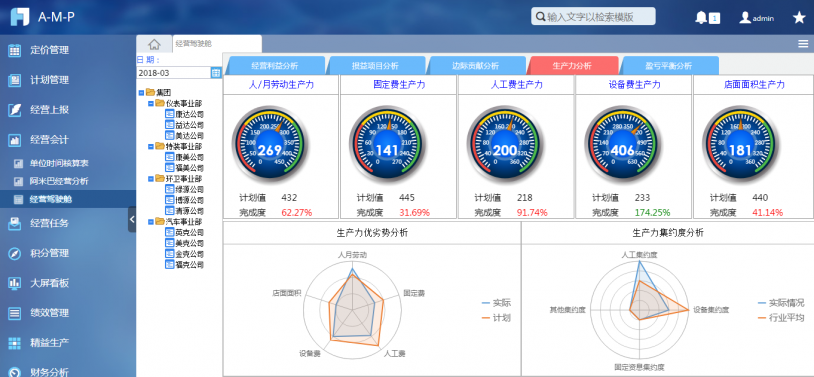Click the favorites star icon
Image resolution: width=814 pixels, height=377 pixels.
pyautogui.click(x=799, y=18)
